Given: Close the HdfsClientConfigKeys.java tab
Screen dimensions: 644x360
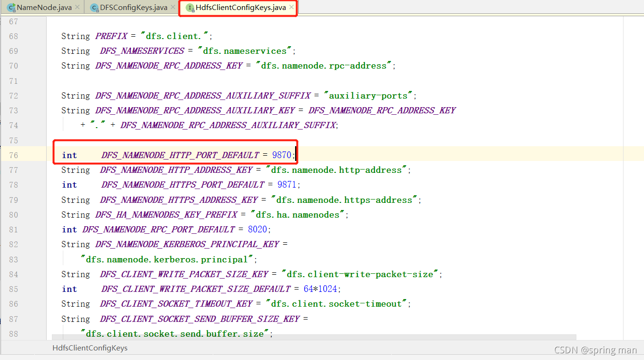Looking at the screenshot, I should click(291, 8).
